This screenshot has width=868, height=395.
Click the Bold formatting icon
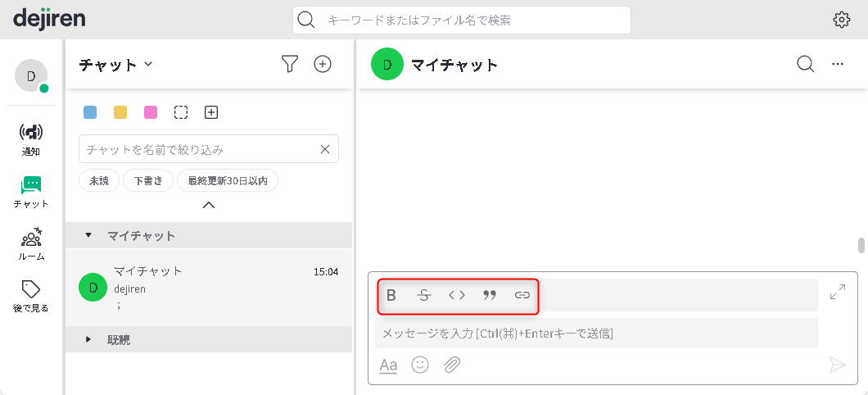pos(391,295)
